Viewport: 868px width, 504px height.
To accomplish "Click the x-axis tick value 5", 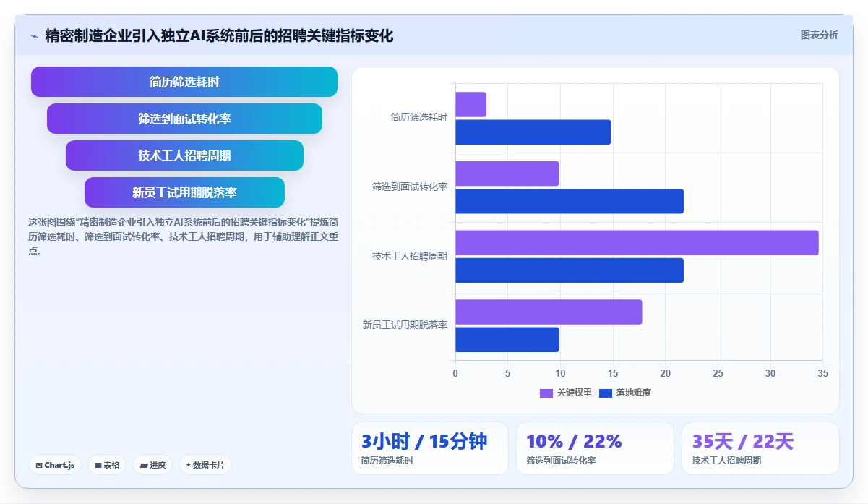I will [507, 373].
